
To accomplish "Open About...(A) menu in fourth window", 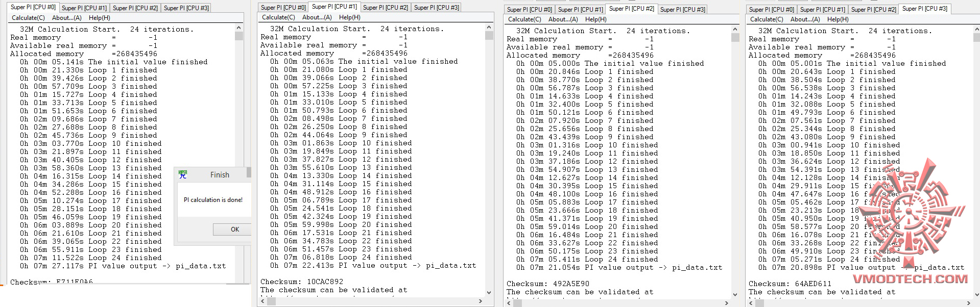I will coord(805,19).
